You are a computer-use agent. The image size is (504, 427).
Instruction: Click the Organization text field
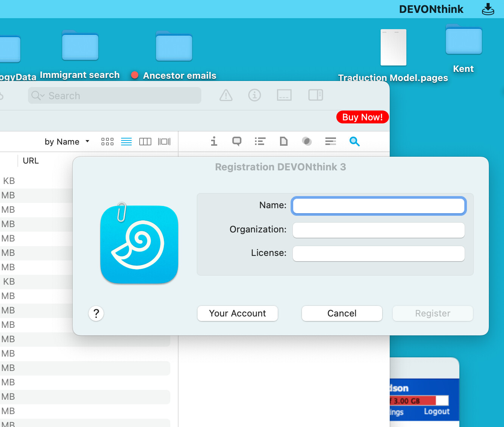coord(378,230)
